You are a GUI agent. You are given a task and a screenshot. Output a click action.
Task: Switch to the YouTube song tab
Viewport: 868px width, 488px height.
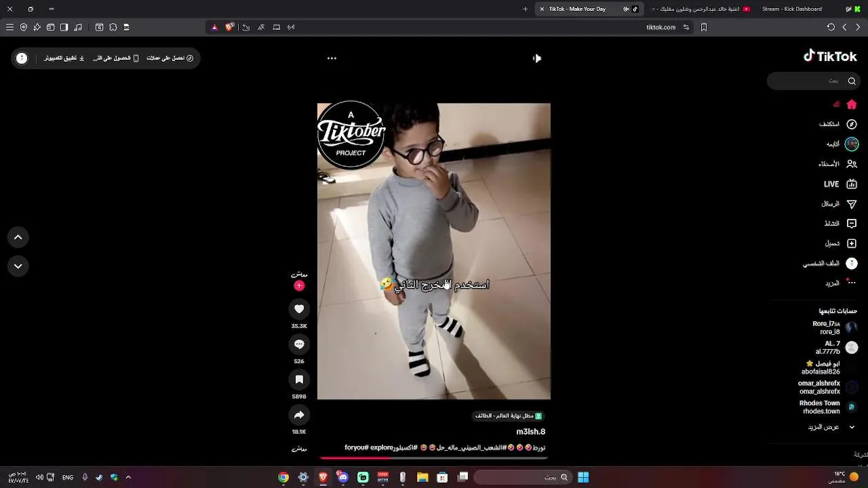click(x=699, y=9)
